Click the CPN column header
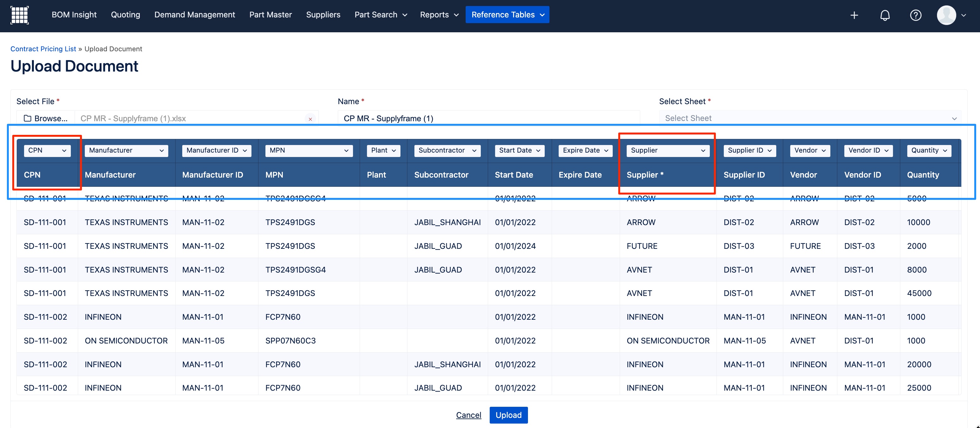Screen dimensions: 980x428 click(x=47, y=175)
